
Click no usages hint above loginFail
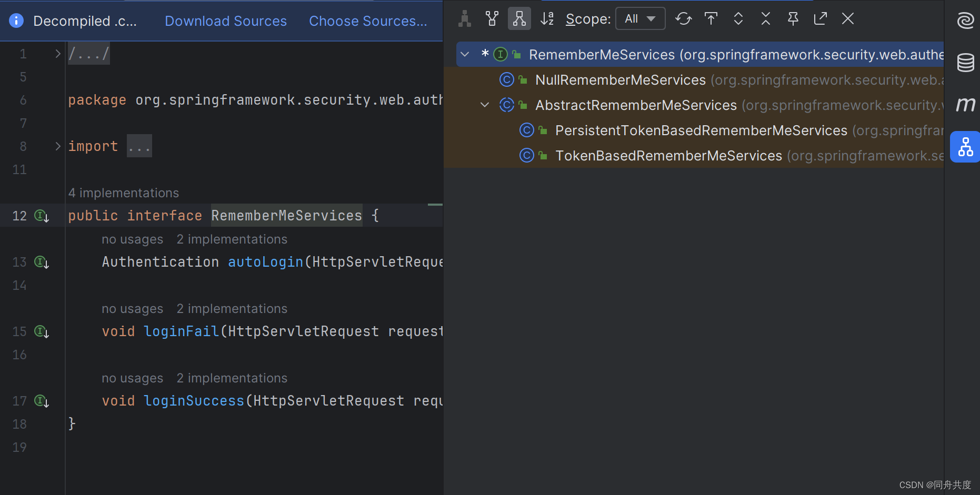point(133,309)
